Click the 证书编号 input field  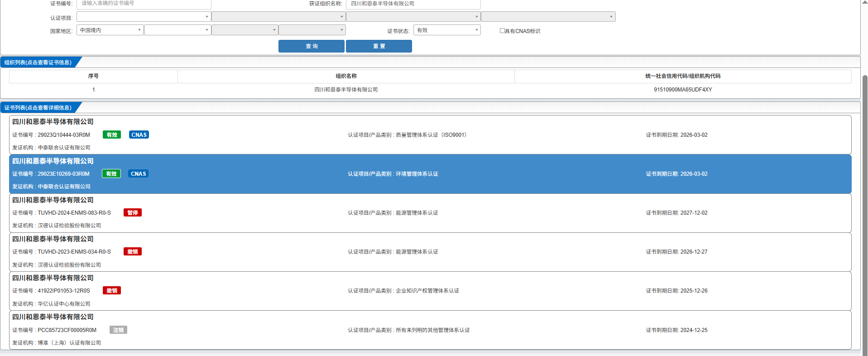pos(144,4)
